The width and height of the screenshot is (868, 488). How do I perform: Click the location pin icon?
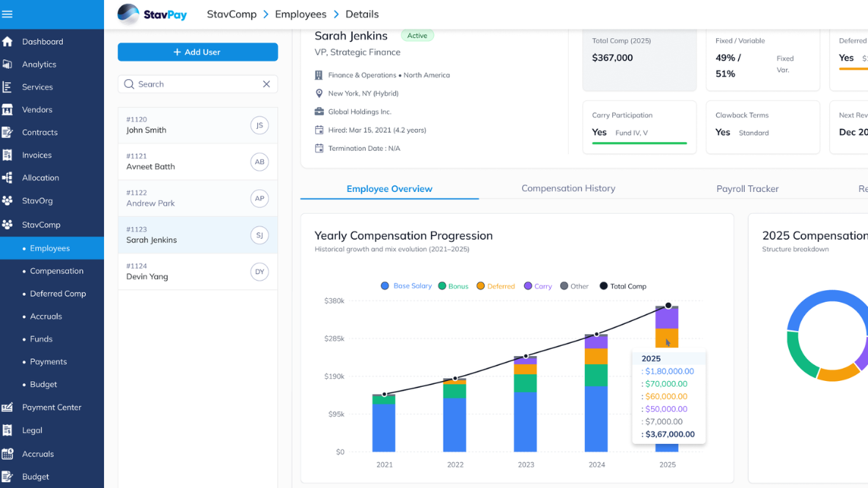pyautogui.click(x=319, y=94)
